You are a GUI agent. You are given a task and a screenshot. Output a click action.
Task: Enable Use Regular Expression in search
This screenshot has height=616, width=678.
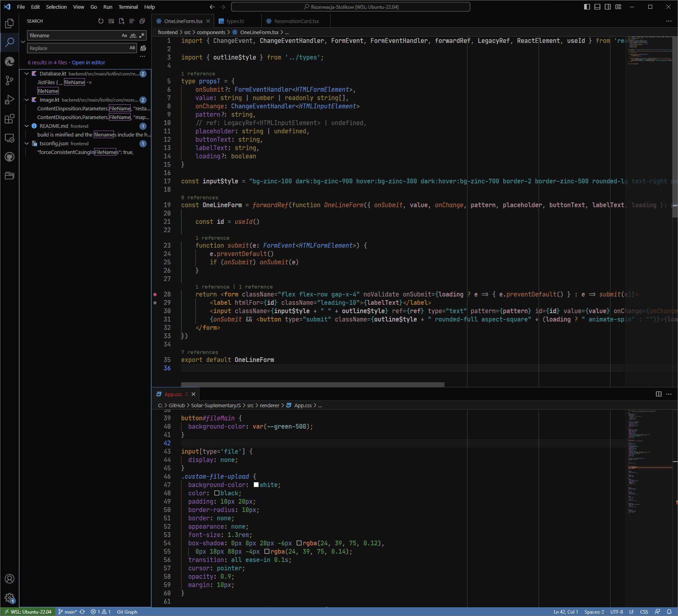[x=142, y=35]
